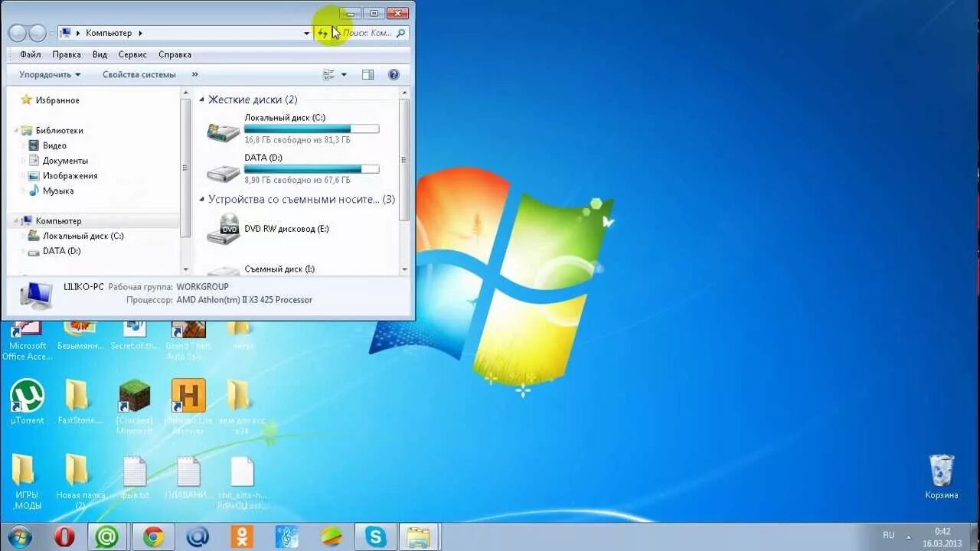Select Избранное in navigation pane
This screenshot has height=551, width=980.
click(x=57, y=100)
